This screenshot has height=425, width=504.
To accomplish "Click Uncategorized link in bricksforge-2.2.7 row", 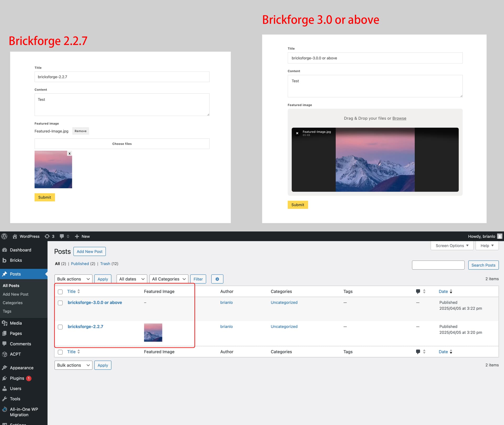I will pos(284,326).
